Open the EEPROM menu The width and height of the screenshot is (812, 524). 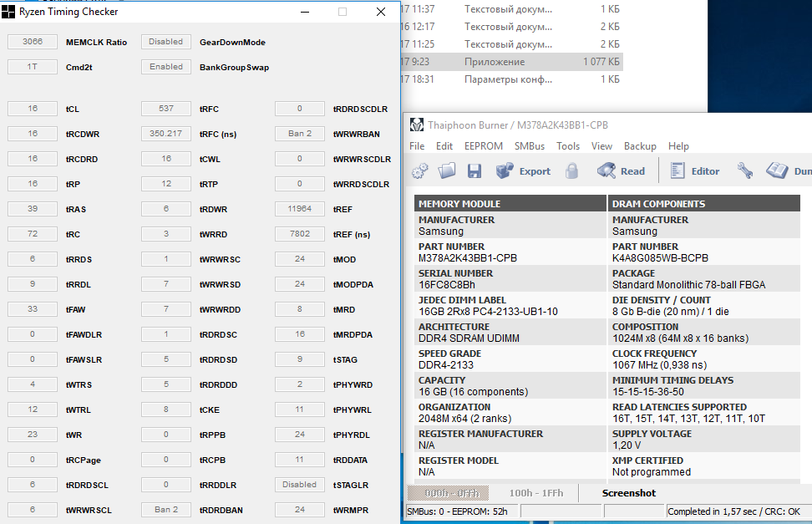pyautogui.click(x=484, y=146)
